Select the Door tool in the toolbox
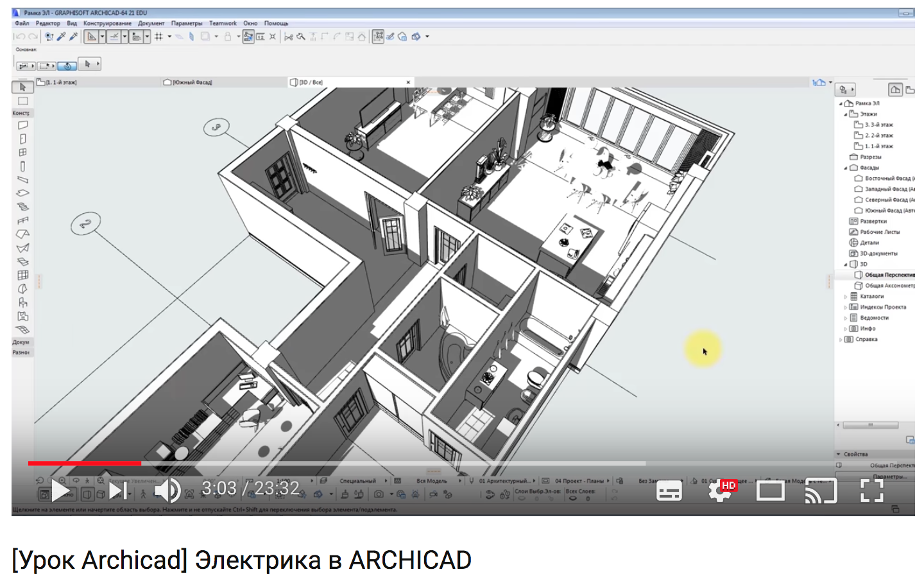924x574 pixels. [x=22, y=139]
